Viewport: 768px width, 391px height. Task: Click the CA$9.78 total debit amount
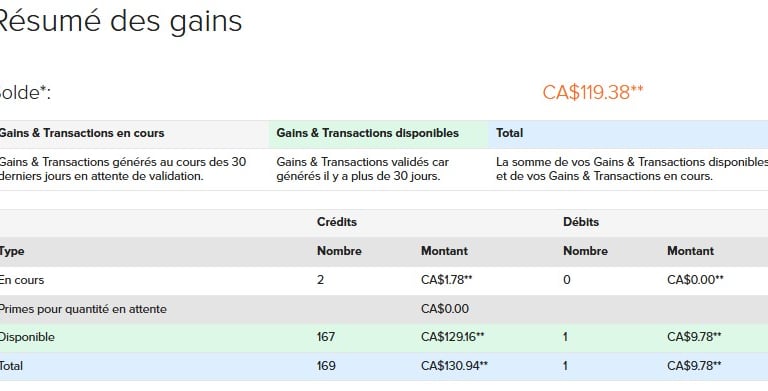[694, 366]
